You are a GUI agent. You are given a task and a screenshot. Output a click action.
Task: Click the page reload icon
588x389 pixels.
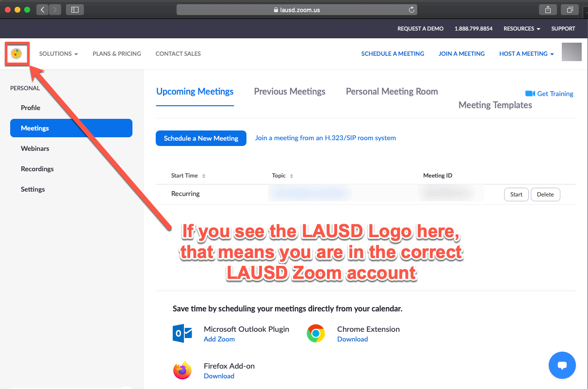(x=411, y=10)
